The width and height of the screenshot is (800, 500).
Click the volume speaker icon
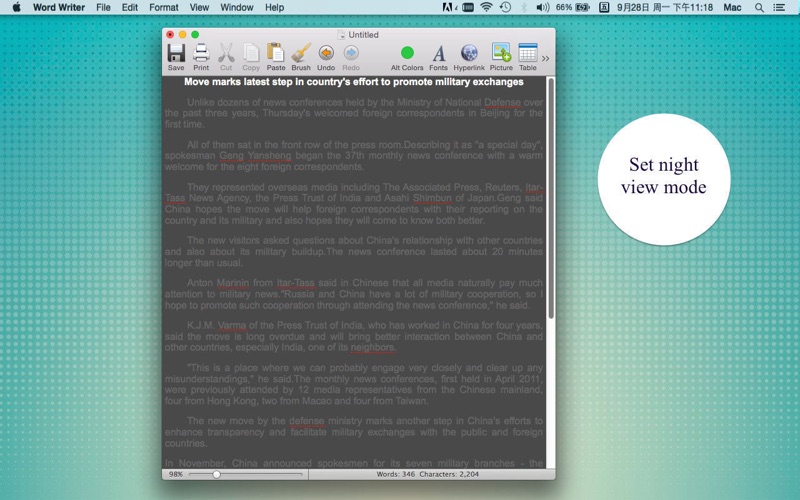click(543, 7)
